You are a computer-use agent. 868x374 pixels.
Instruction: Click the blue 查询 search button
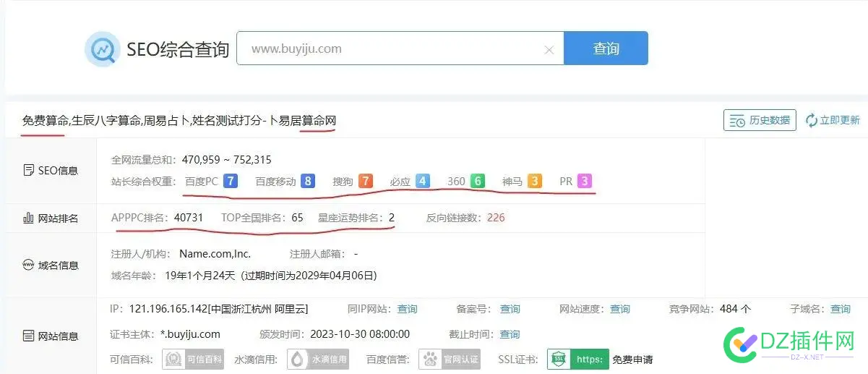(x=606, y=48)
